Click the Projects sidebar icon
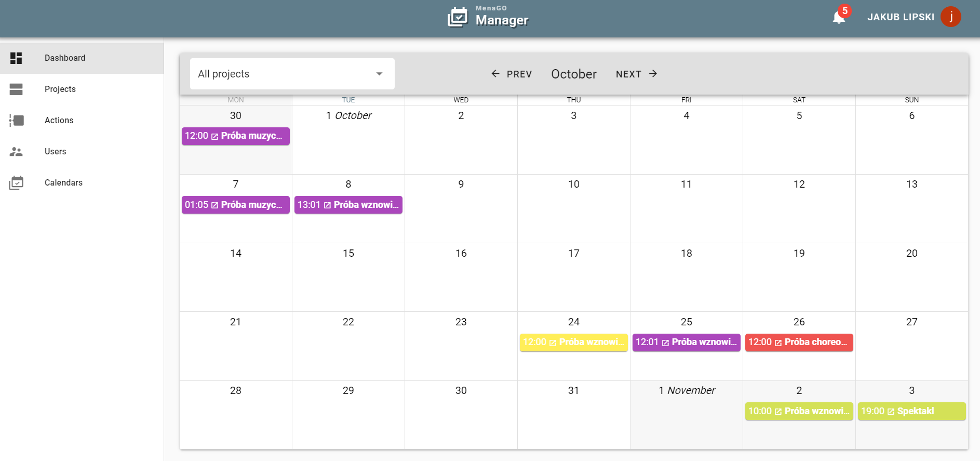980x461 pixels. click(16, 89)
